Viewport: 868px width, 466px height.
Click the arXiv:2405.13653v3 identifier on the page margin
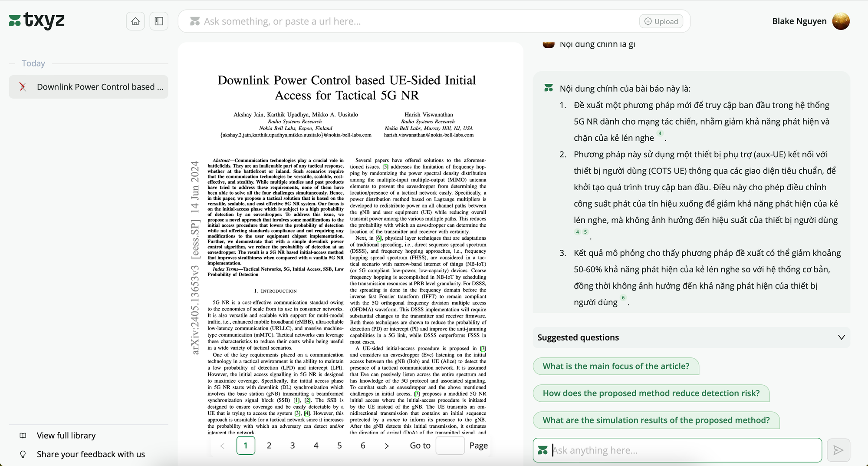click(195, 311)
